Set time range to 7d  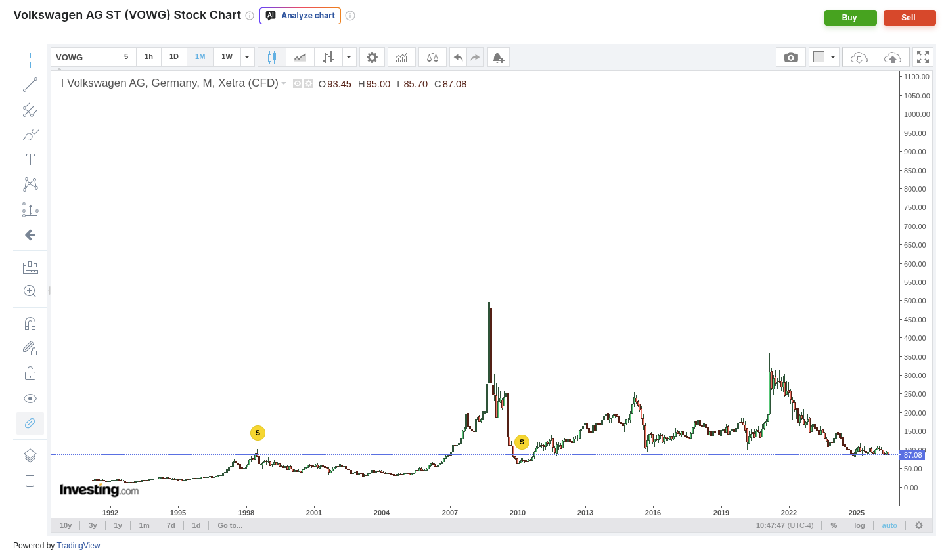171,525
